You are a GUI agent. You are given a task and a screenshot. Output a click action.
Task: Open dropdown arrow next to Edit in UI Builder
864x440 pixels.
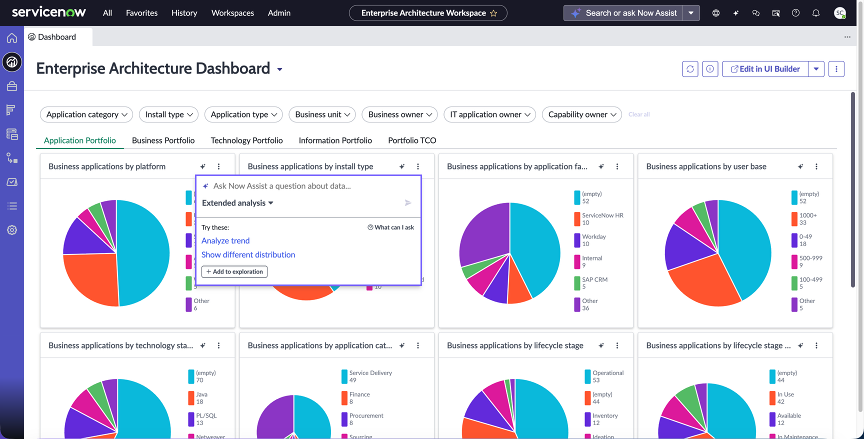click(816, 69)
